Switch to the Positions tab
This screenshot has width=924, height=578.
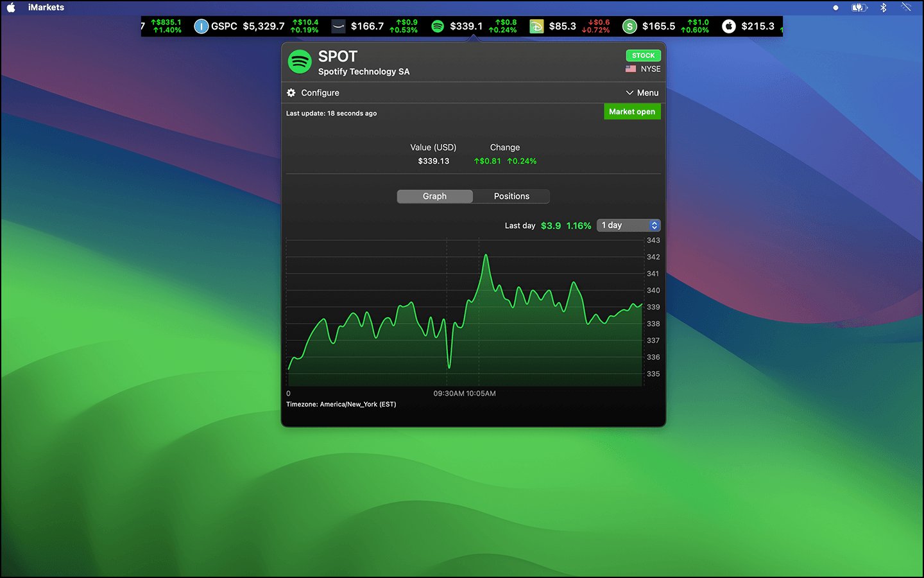511,197
